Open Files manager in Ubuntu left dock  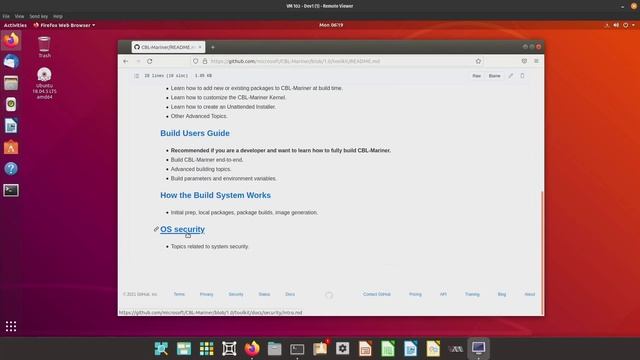[x=11, y=83]
